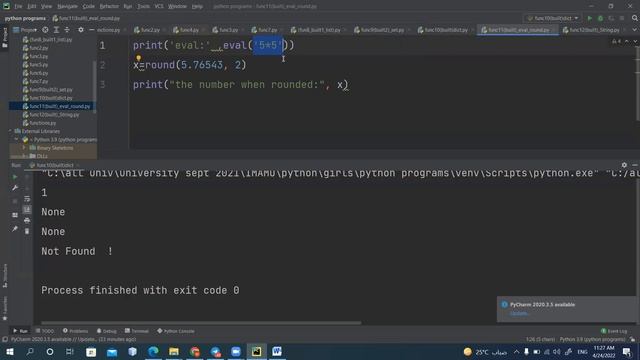
Task: Expand the Binary Skeletons folder
Action: [x=24, y=148]
